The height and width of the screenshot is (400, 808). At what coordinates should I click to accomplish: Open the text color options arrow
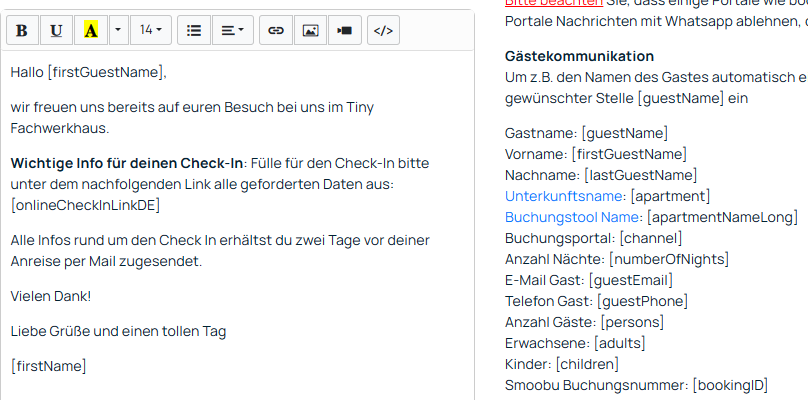pos(119,30)
